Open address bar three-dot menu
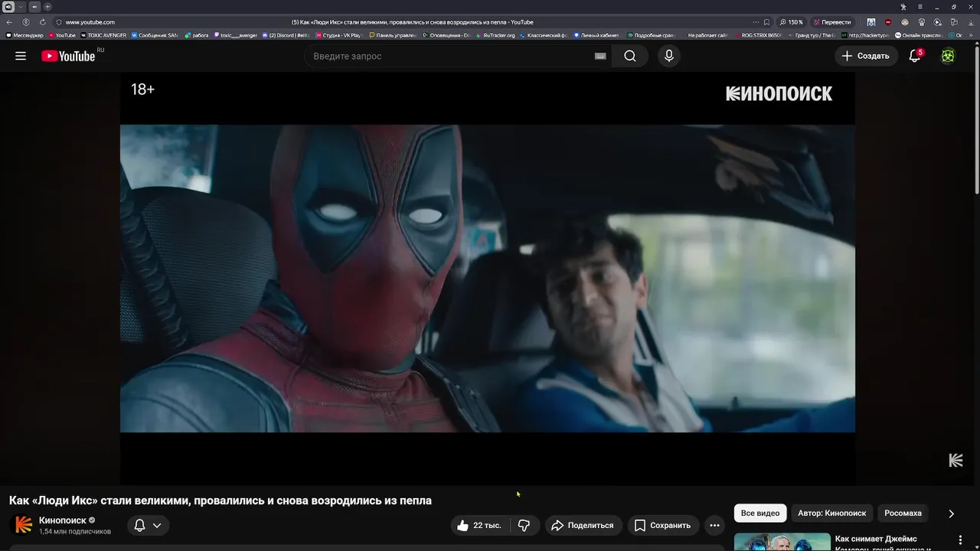 tap(756, 22)
